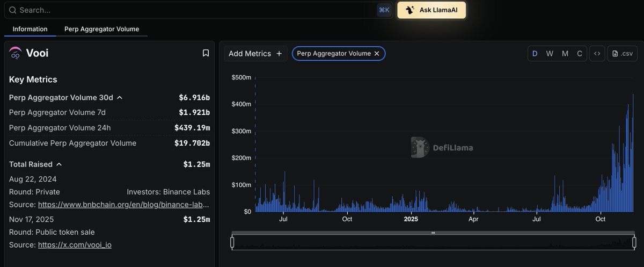The image size is (644, 267).
Task: Open the bnbchain.org source link
Action: [124, 205]
